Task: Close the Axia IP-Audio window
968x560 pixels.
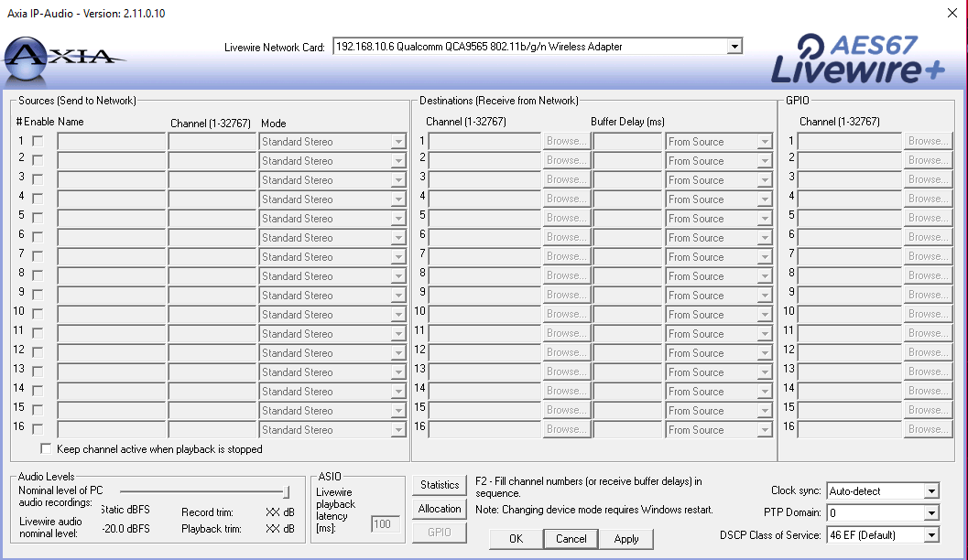Action: (x=952, y=13)
